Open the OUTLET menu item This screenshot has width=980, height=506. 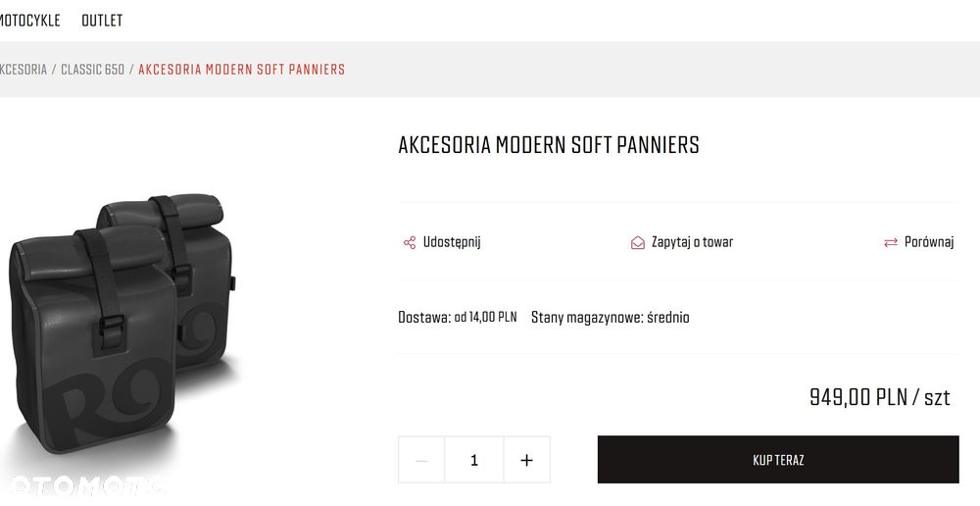pyautogui.click(x=102, y=21)
